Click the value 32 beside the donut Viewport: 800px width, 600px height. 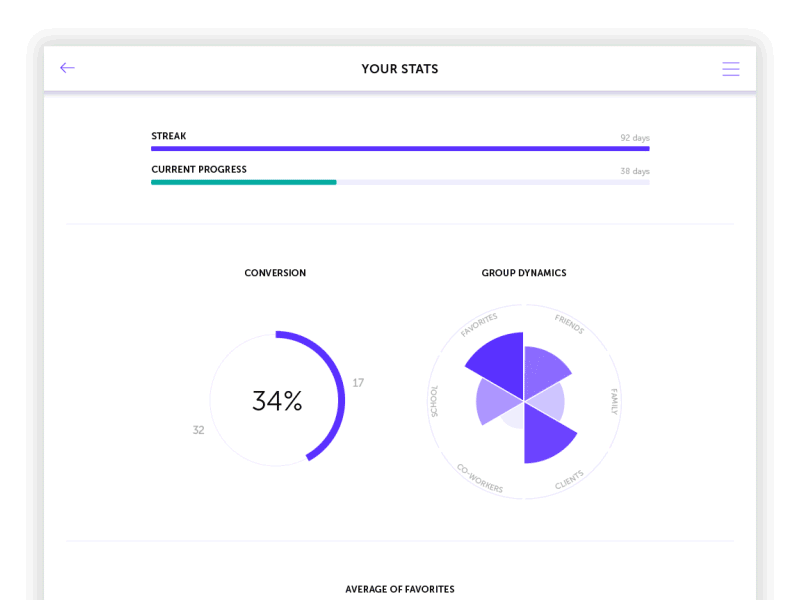point(198,430)
